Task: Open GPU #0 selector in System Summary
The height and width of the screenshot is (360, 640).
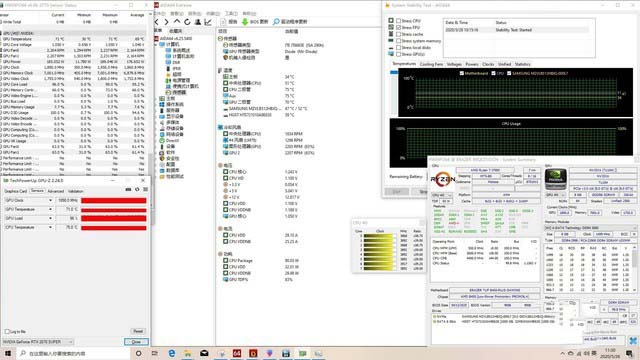Action: tap(555, 195)
